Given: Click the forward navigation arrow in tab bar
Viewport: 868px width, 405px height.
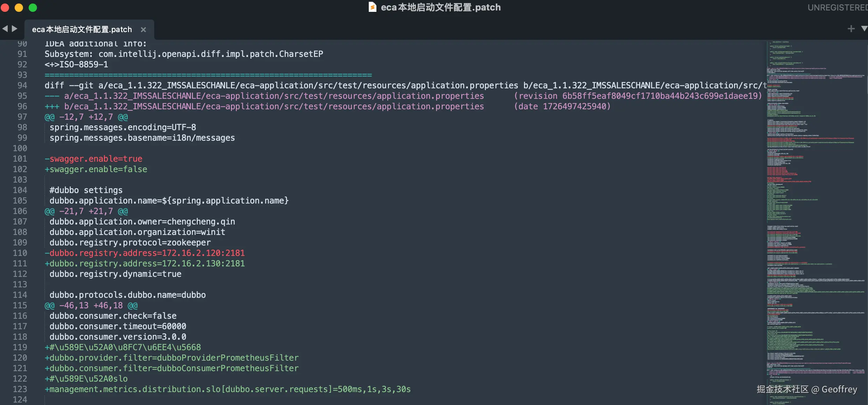Looking at the screenshot, I should 14,29.
